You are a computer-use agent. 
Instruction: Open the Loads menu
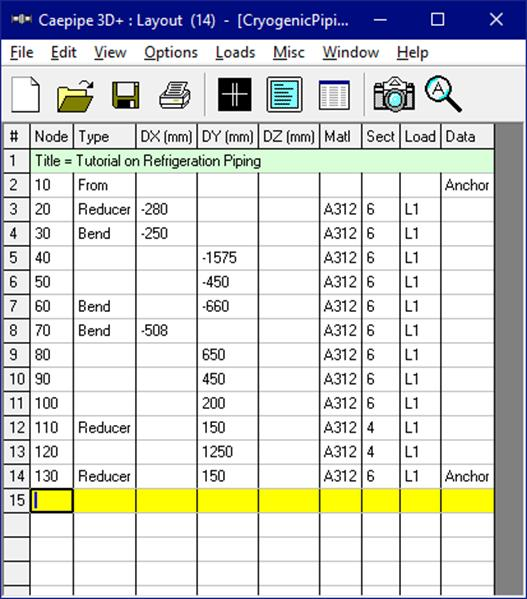235,52
